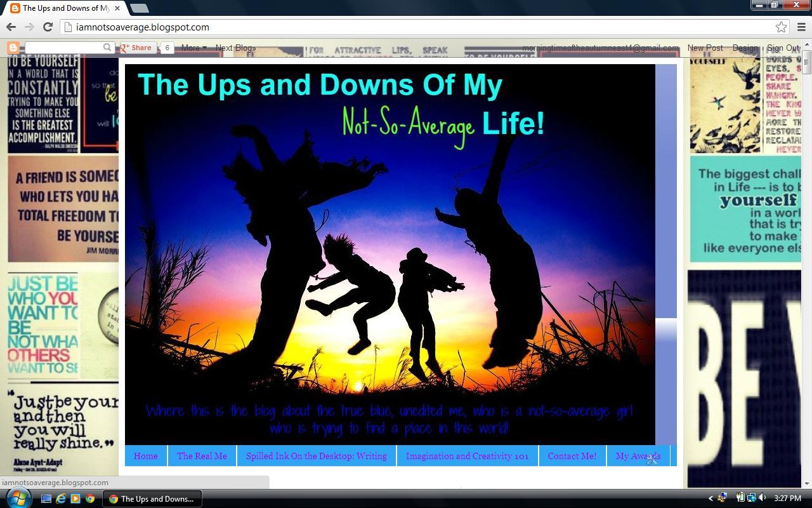The width and height of the screenshot is (812, 508).
Task: Click the share count bubble showing 6
Action: tap(167, 48)
